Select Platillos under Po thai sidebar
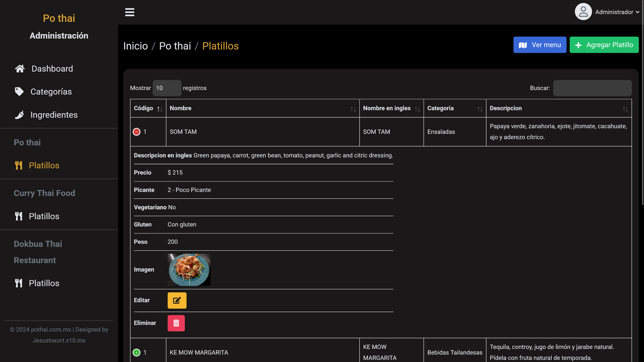The width and height of the screenshot is (644, 362). 44,165
